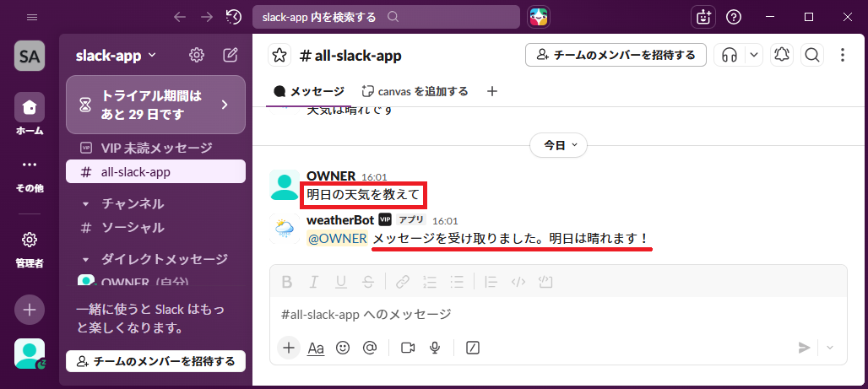868x389 pixels.
Task: Click the round plus button in sidebar
Action: tap(30, 310)
